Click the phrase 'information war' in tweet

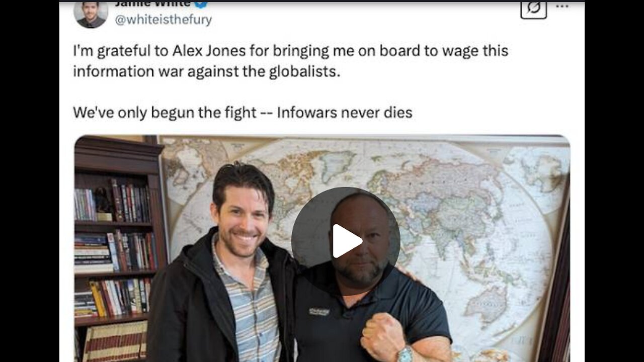coord(128,71)
